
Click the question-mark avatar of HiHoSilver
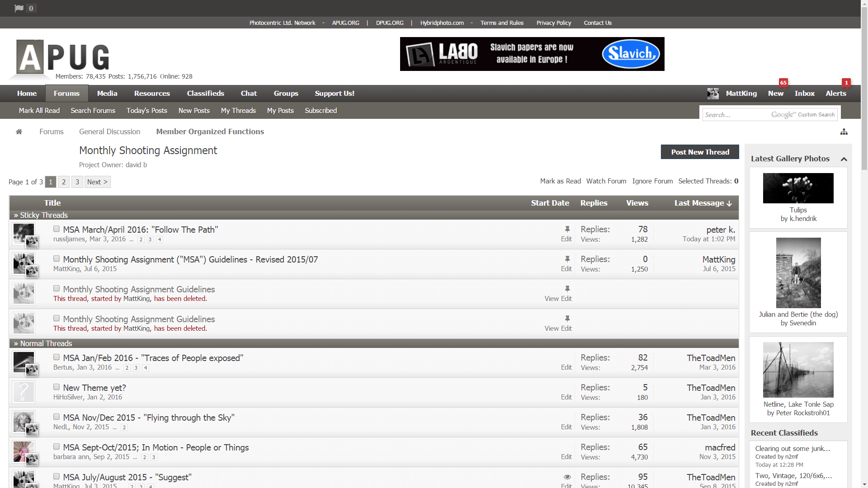pos(24,392)
